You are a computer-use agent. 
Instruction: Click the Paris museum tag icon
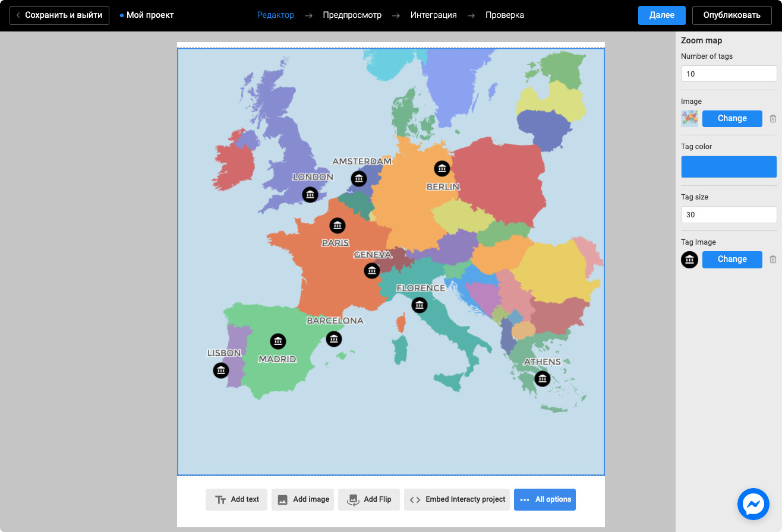coord(338,226)
